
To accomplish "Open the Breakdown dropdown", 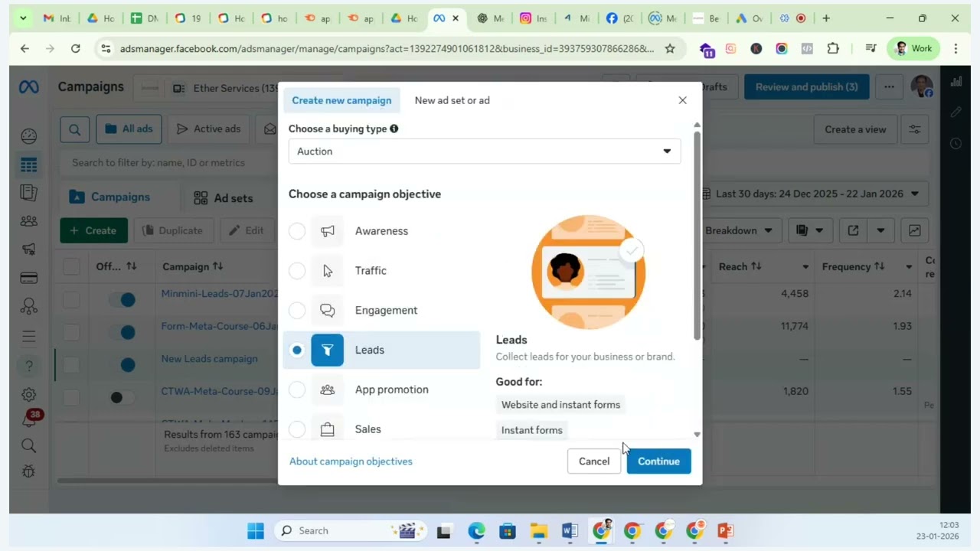I will (x=738, y=230).
